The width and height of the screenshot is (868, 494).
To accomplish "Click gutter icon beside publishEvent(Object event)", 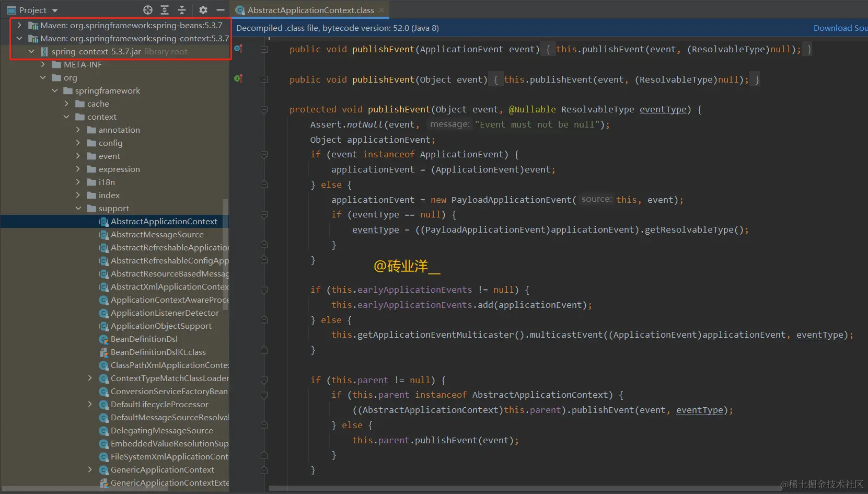I will point(238,79).
